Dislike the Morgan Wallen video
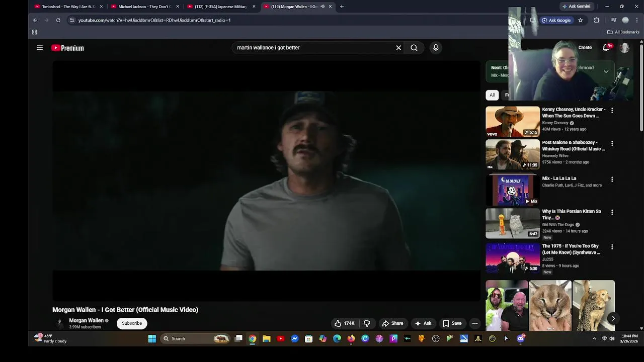 point(367,323)
